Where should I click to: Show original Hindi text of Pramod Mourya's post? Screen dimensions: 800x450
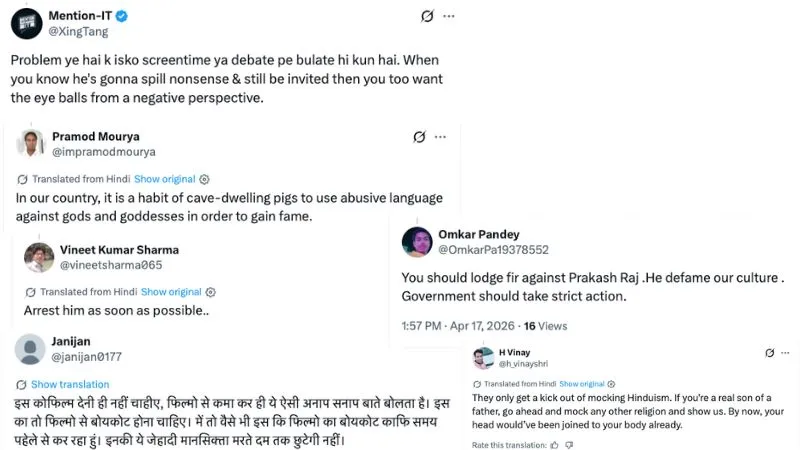click(165, 179)
